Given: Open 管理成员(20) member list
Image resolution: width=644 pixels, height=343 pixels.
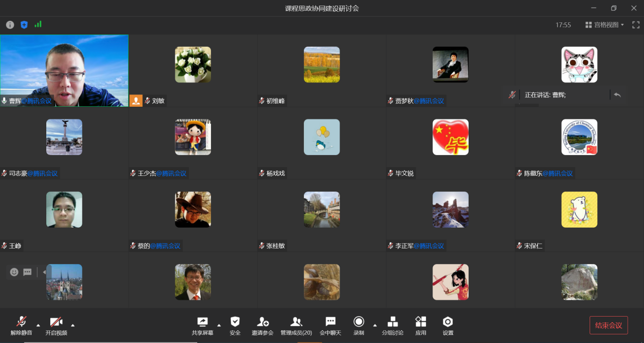Looking at the screenshot, I should point(296,326).
